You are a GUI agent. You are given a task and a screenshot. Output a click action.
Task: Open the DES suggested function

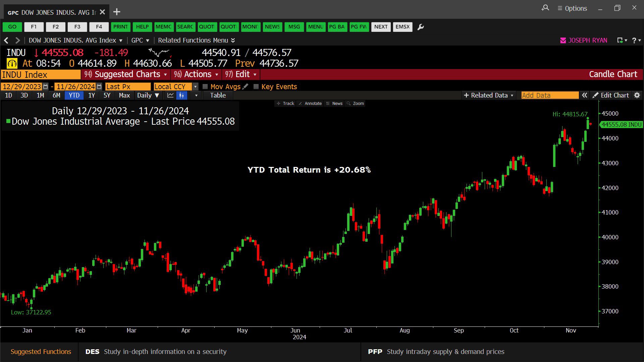(x=219, y=352)
